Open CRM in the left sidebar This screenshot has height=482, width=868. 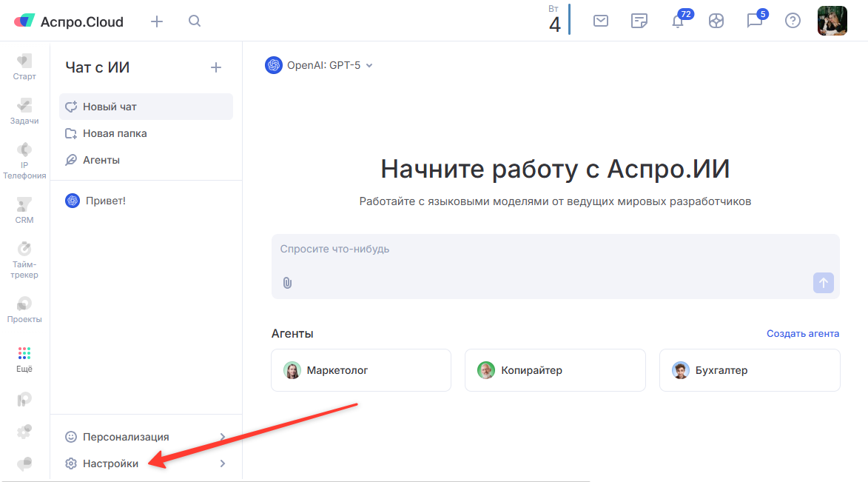pos(24,210)
